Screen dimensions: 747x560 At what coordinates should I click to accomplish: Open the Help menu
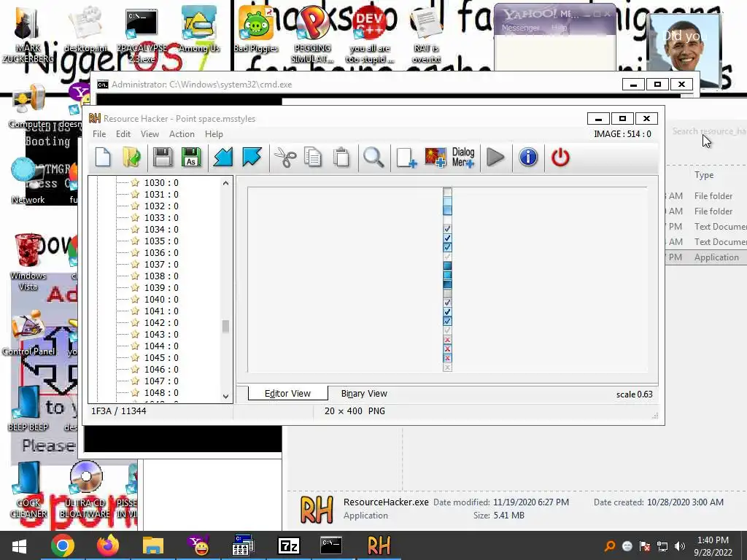(x=214, y=134)
